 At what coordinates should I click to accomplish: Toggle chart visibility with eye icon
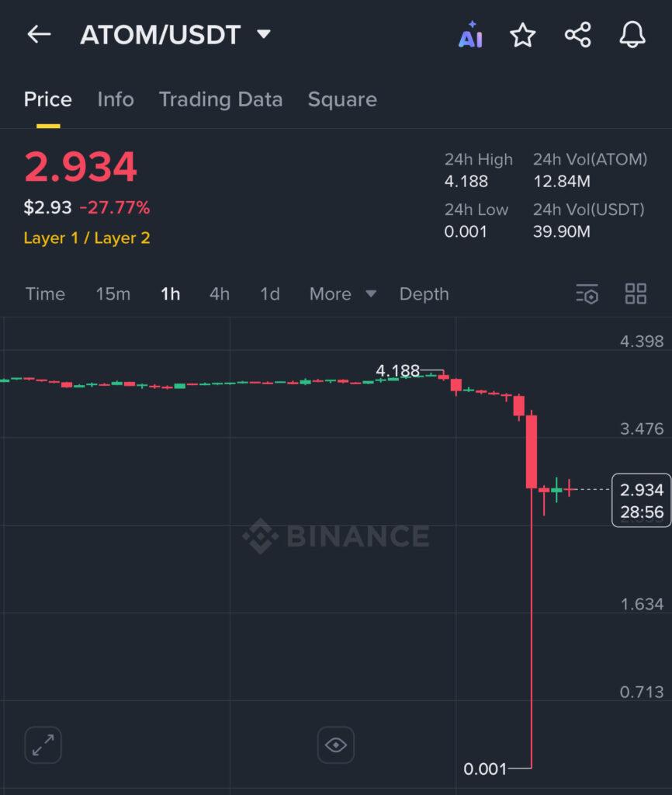[336, 745]
